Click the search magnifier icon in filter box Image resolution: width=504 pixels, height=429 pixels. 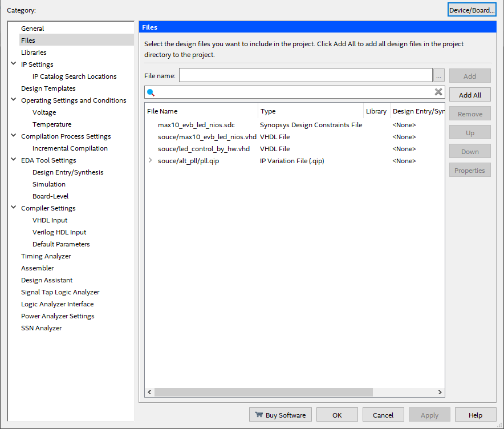tap(151, 92)
